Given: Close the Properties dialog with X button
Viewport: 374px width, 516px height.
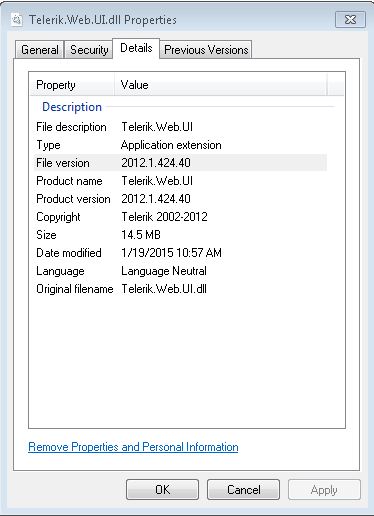Looking at the screenshot, I should (350, 20).
